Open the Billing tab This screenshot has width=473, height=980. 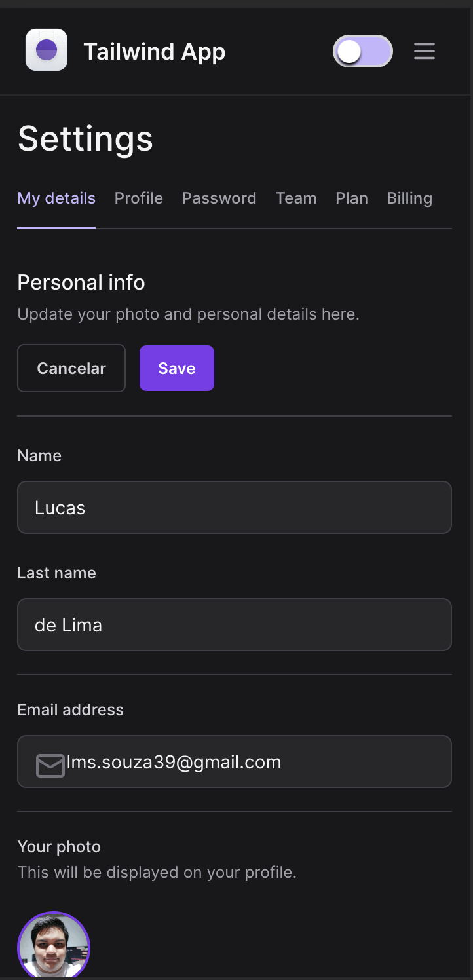[x=409, y=198]
